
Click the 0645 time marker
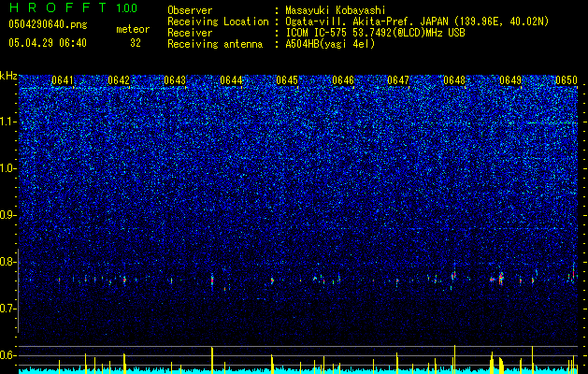[287, 80]
